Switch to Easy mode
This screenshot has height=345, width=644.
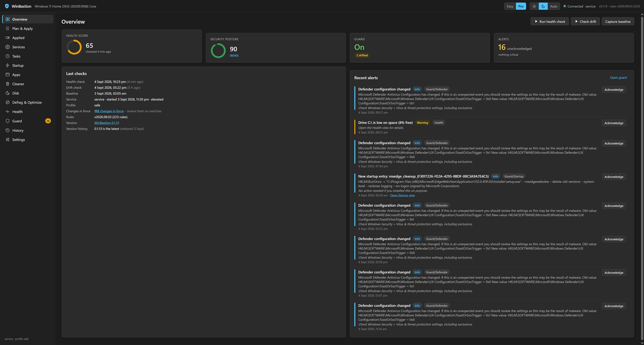click(x=510, y=6)
